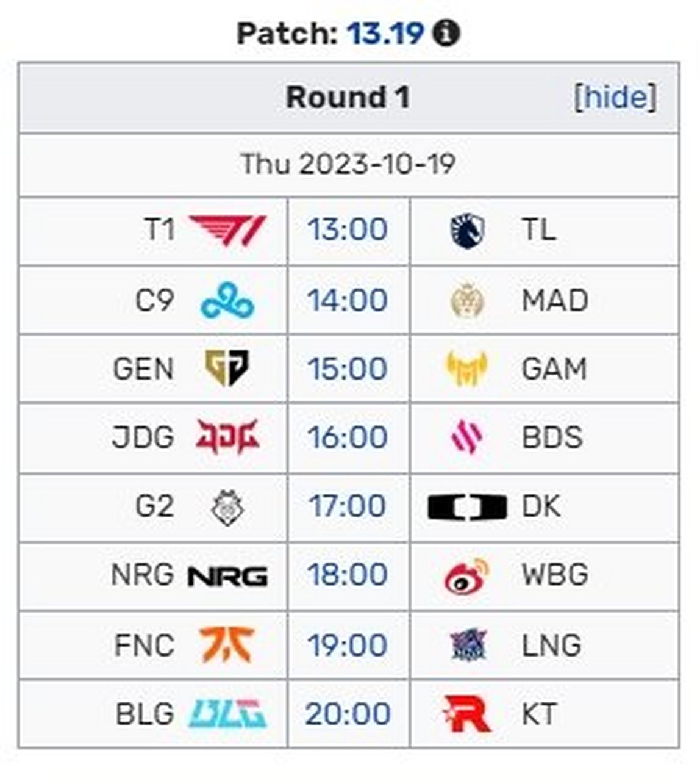
Task: Open the Dplus KIA logo
Action: pos(467,507)
